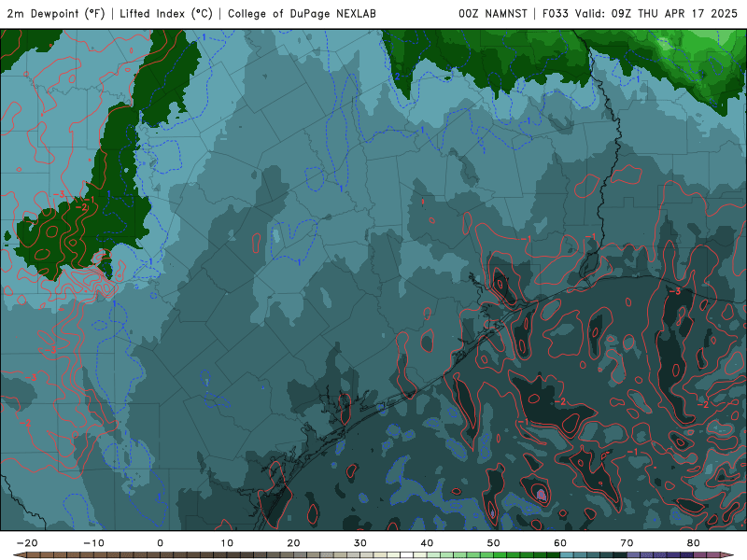Image resolution: width=747 pixels, height=560 pixels.
Task: Click the "00Z NAMNST" model run label
Action: click(493, 14)
